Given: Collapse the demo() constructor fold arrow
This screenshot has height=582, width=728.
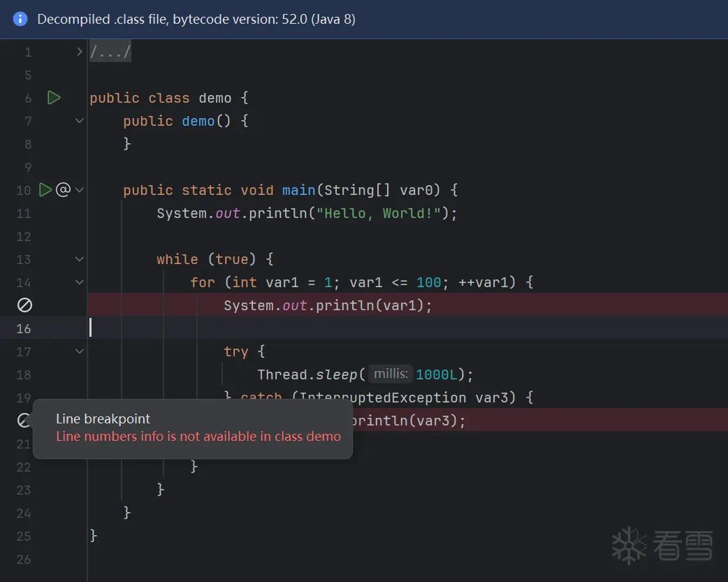Looking at the screenshot, I should [80, 121].
